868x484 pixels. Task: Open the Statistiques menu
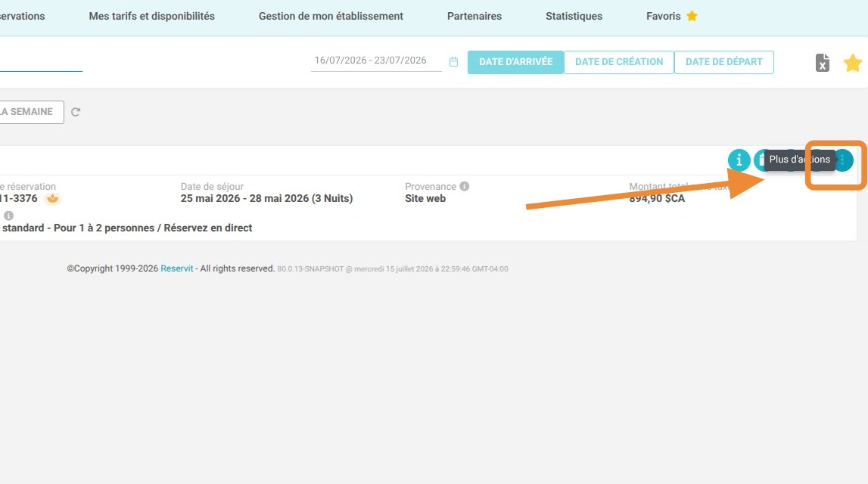tap(574, 17)
